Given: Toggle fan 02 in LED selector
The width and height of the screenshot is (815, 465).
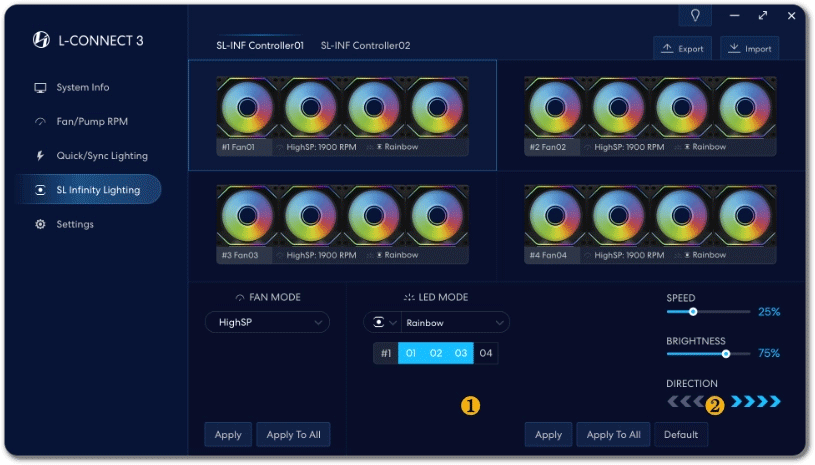Looking at the screenshot, I should [x=436, y=353].
